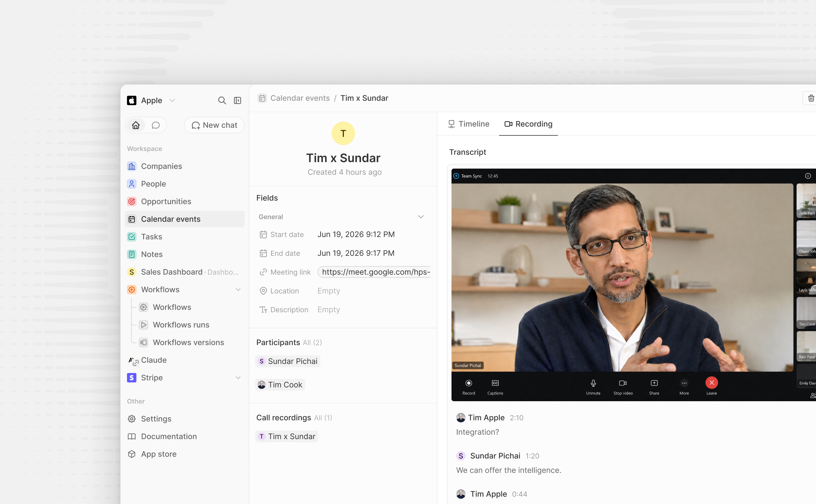The height and width of the screenshot is (504, 816).
Task: Click transcript line "We can offer the intelligence."
Action: coord(509,470)
